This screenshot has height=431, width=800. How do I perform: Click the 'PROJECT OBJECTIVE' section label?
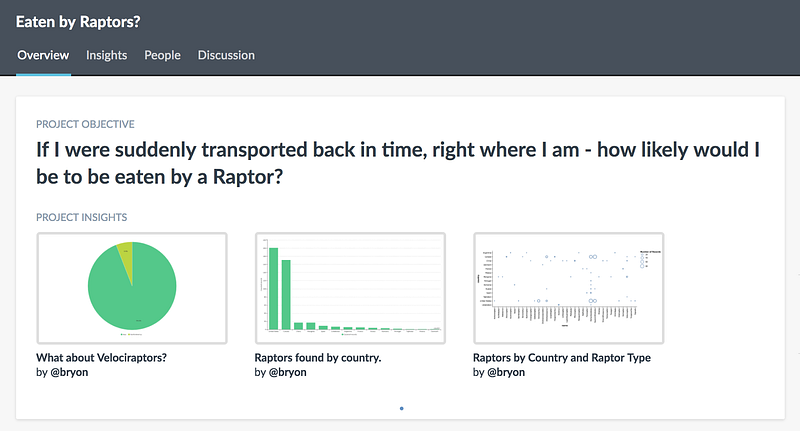pyautogui.click(x=85, y=125)
